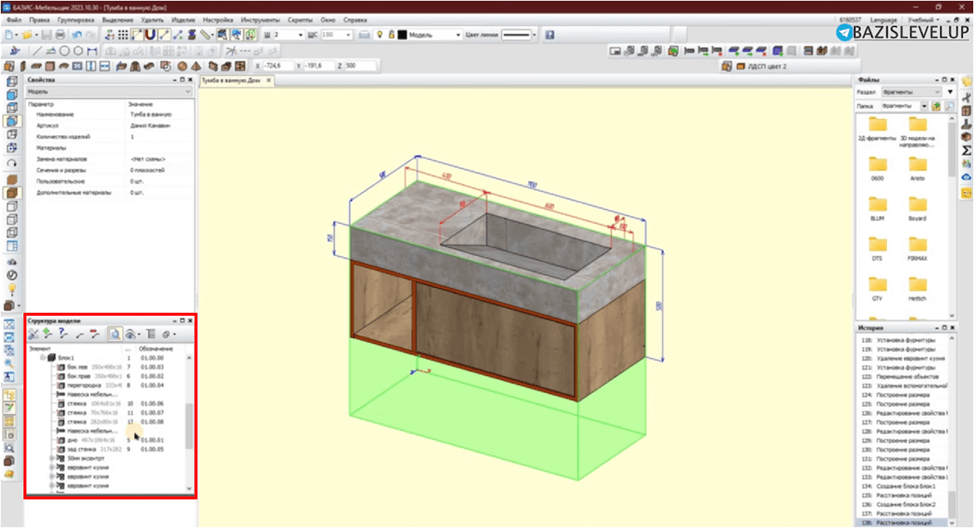Open the Учебный dropdown in the title bar
This screenshot has width=974, height=528.
923,20
